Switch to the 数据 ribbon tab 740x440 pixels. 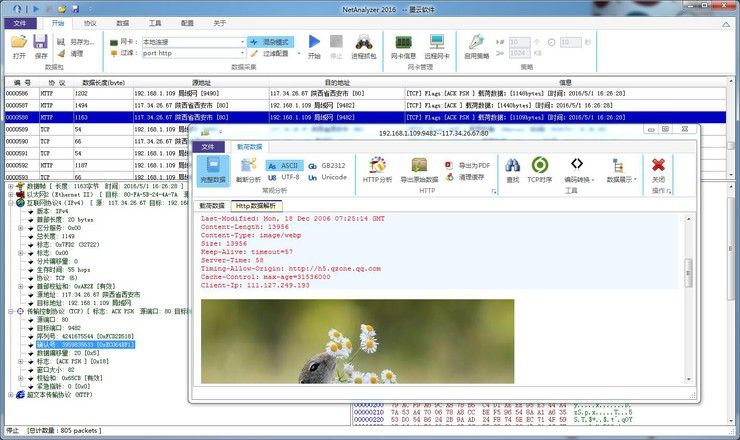(x=123, y=23)
